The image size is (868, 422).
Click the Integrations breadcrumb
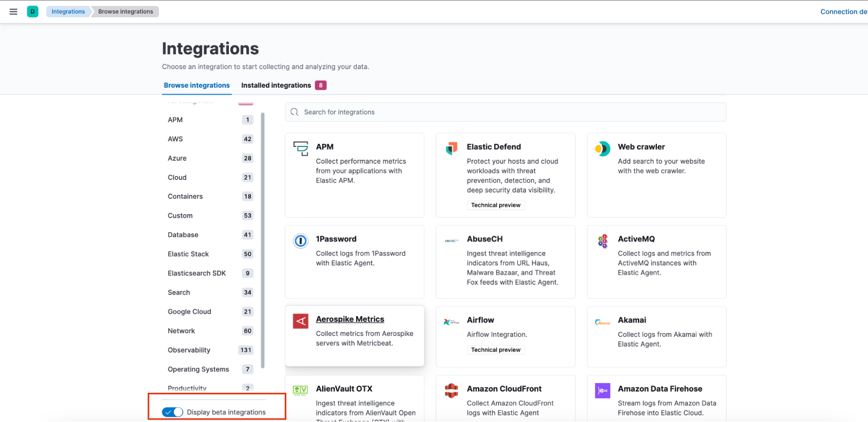68,11
